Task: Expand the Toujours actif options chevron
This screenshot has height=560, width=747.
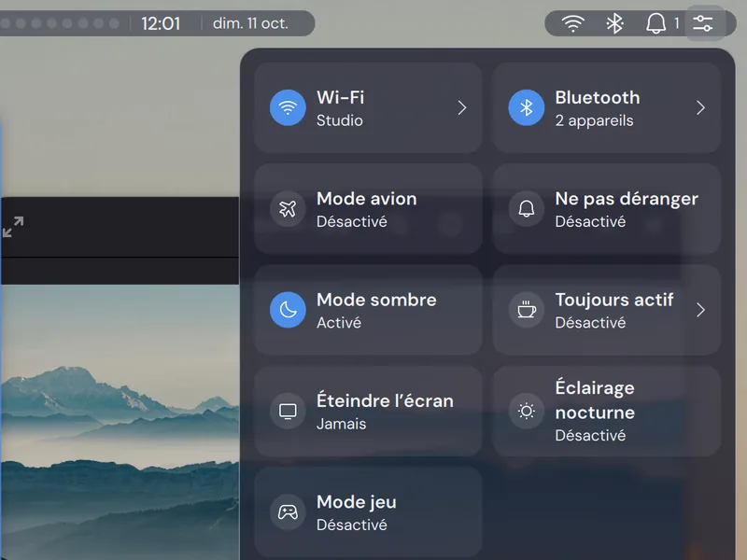Action: [700, 310]
